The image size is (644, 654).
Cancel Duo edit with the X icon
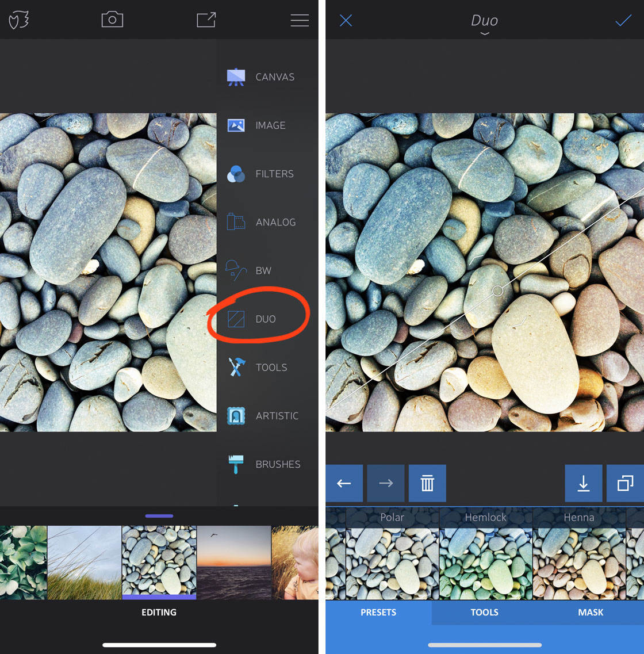pos(346,20)
